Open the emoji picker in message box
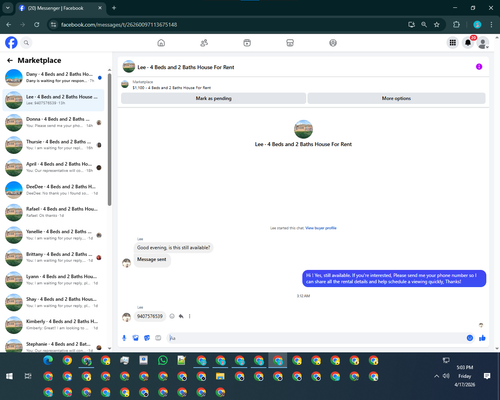 [470, 338]
